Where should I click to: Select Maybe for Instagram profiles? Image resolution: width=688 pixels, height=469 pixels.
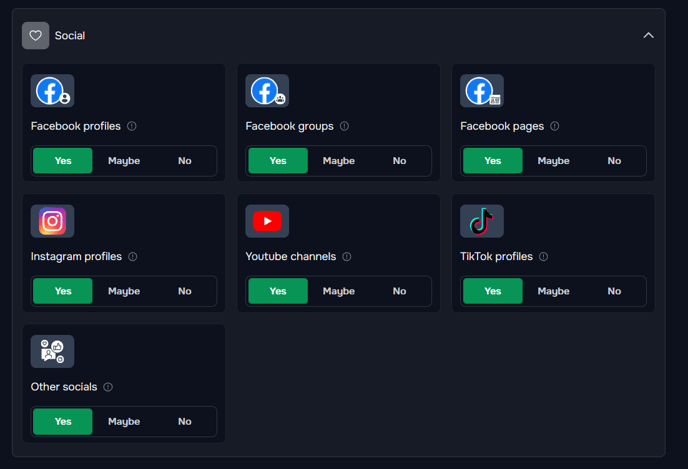(124, 291)
